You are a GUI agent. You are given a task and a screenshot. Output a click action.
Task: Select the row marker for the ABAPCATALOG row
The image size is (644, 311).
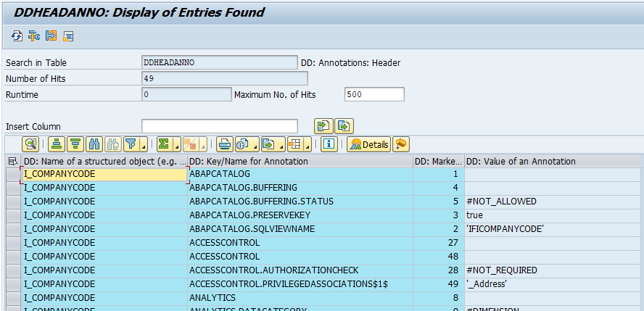[x=13, y=174]
